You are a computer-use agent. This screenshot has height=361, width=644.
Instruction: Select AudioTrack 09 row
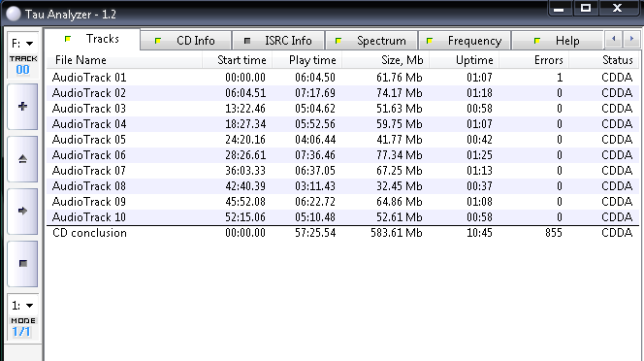342,202
